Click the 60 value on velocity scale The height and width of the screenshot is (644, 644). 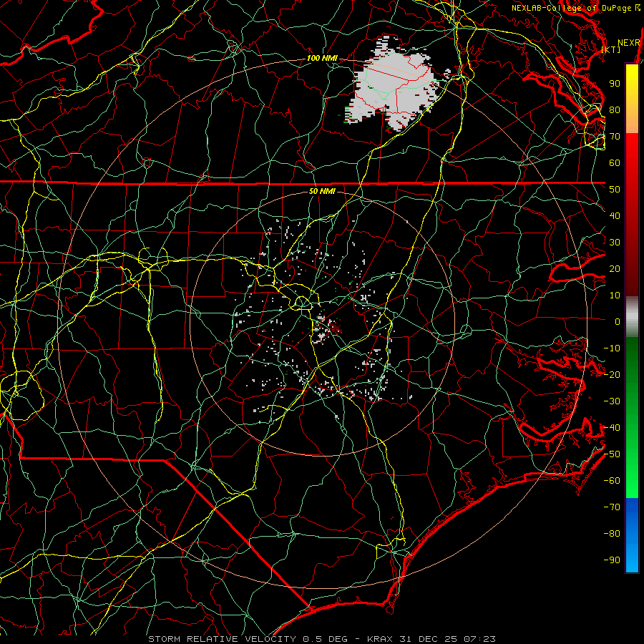[x=615, y=163]
